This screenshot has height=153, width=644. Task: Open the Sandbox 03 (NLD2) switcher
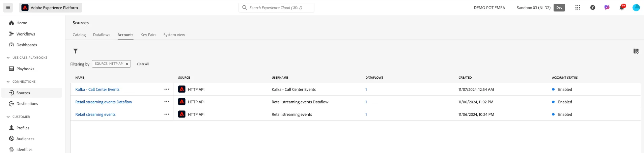point(533,8)
